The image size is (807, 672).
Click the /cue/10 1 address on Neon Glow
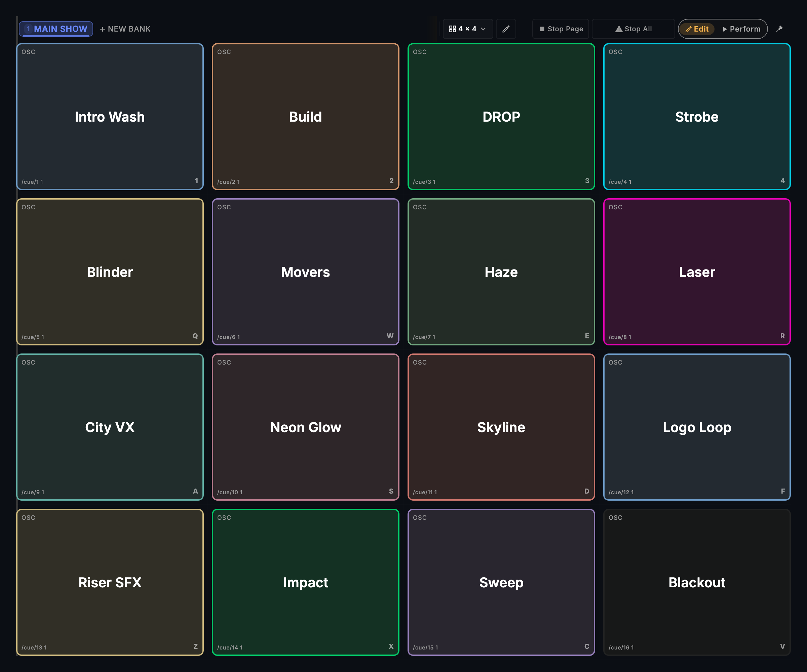point(230,492)
